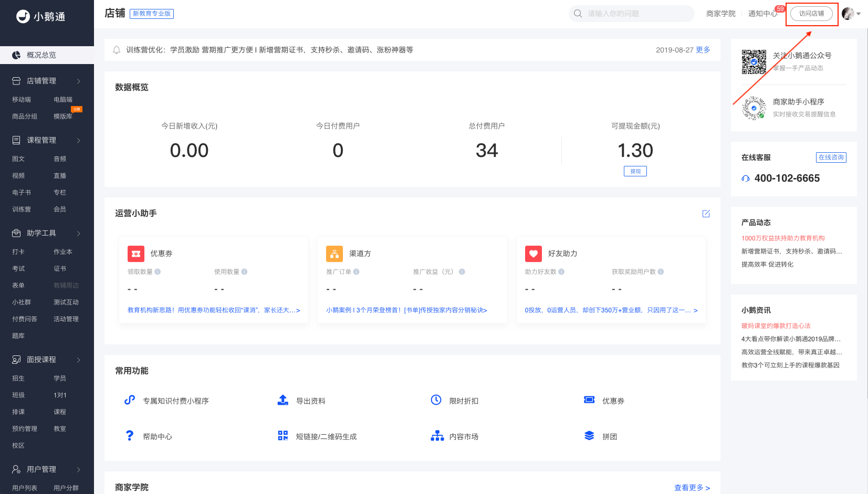This screenshot has width=868, height=494.
Task: Click 查看更多 in 商家学院 section
Action: 692,488
